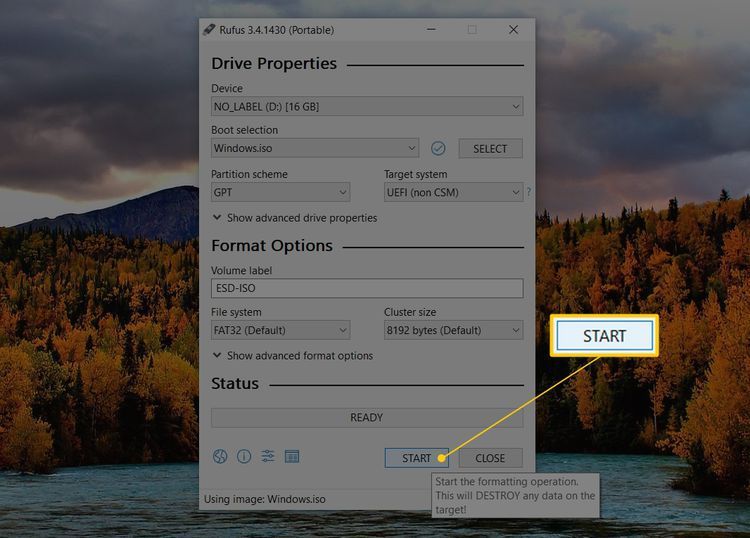Click the checksum checkmark icon beside Windows.iso
The height and width of the screenshot is (538, 750).
(x=438, y=148)
